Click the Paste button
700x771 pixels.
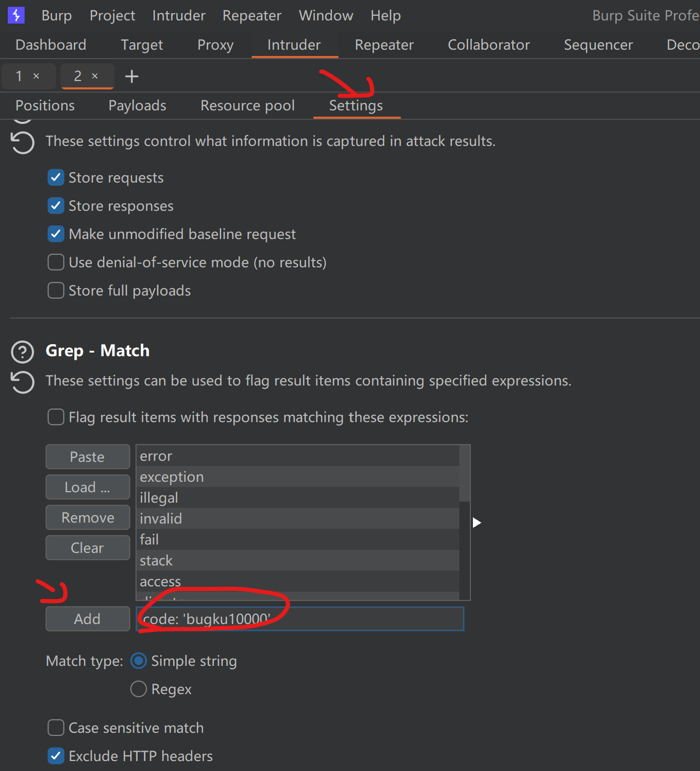pos(87,457)
